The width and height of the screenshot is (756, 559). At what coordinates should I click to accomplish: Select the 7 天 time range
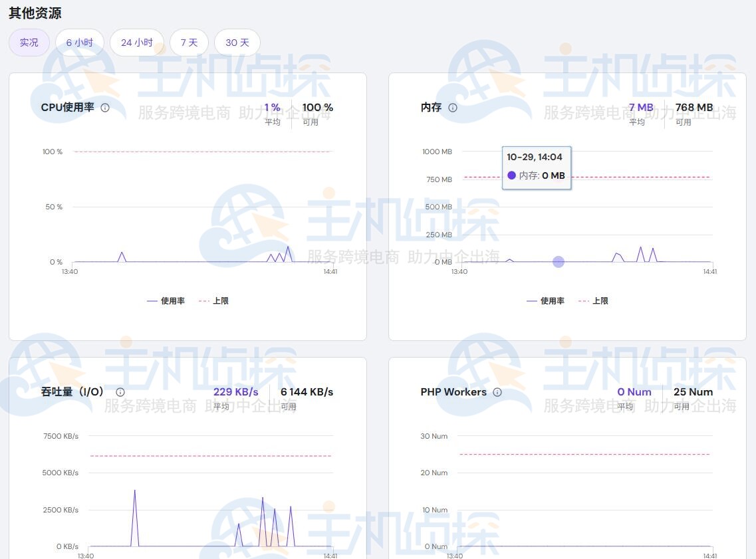coord(189,43)
